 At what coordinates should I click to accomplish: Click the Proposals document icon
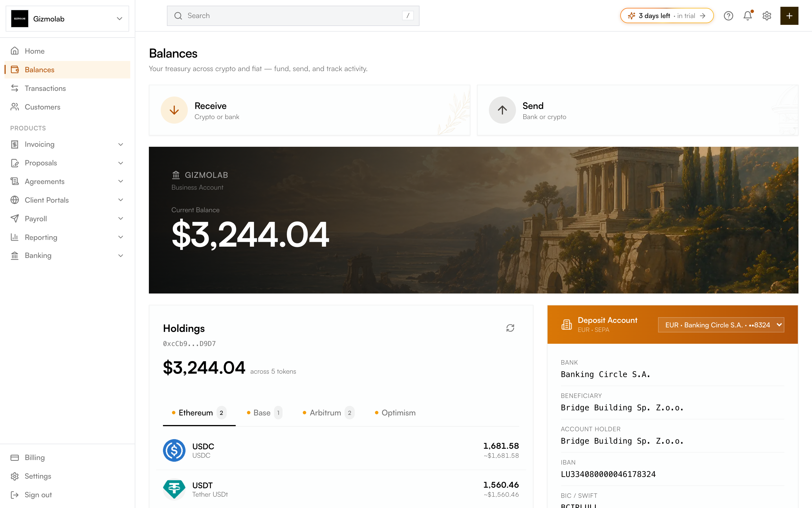15,163
